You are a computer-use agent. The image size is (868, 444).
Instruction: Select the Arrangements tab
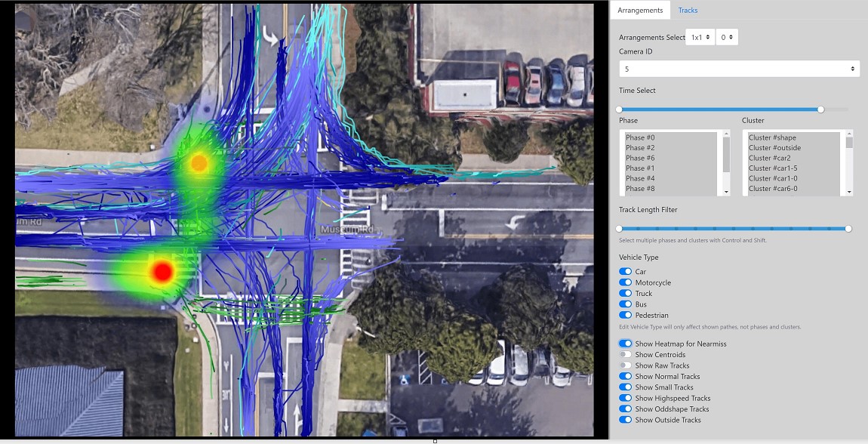point(640,10)
